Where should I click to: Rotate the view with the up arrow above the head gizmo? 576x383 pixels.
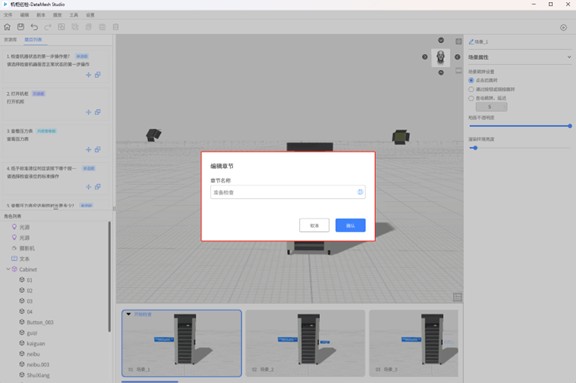click(x=441, y=40)
